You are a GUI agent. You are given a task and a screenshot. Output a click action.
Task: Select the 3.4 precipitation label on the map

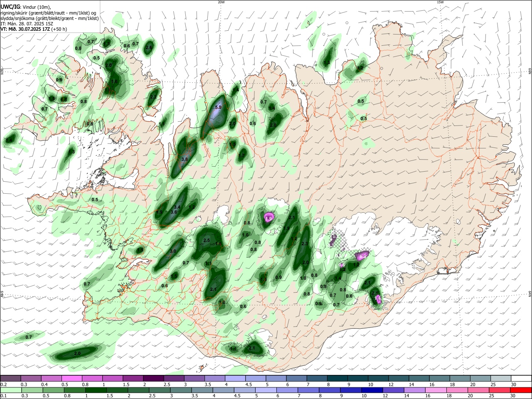point(177,207)
